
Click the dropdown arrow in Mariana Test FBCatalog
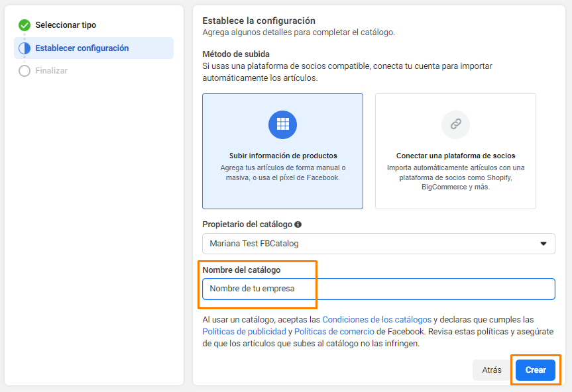click(x=543, y=244)
